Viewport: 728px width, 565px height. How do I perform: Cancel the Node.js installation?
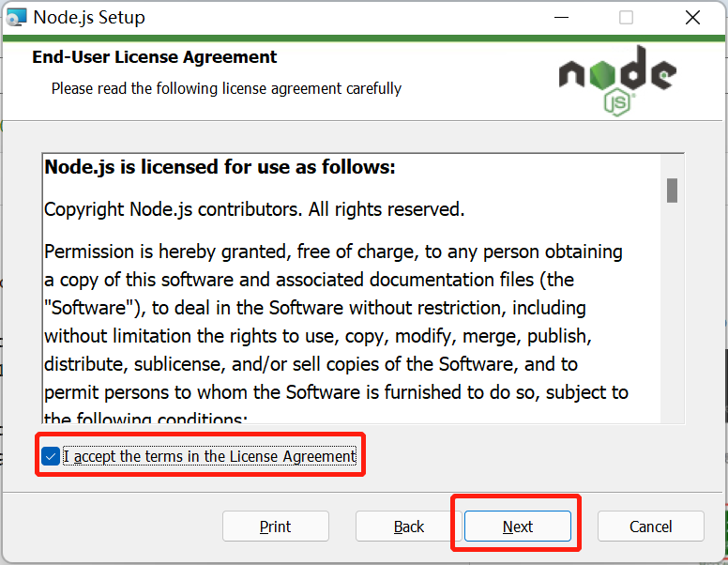[650, 527]
